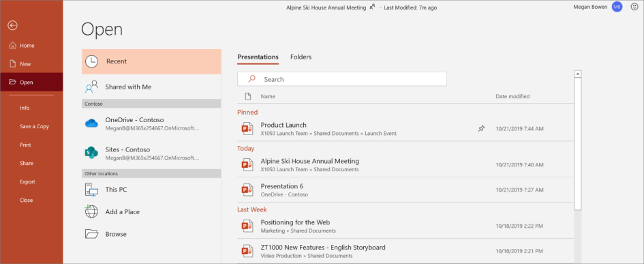Choose Save a Copy
Viewport: 644px width, 264px height.
pos(35,126)
